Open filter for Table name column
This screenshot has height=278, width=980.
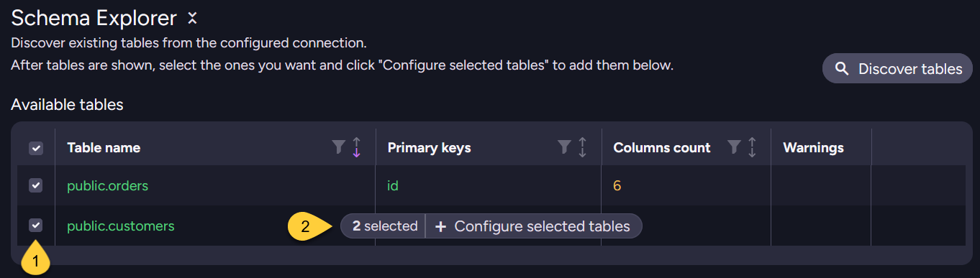click(x=338, y=147)
